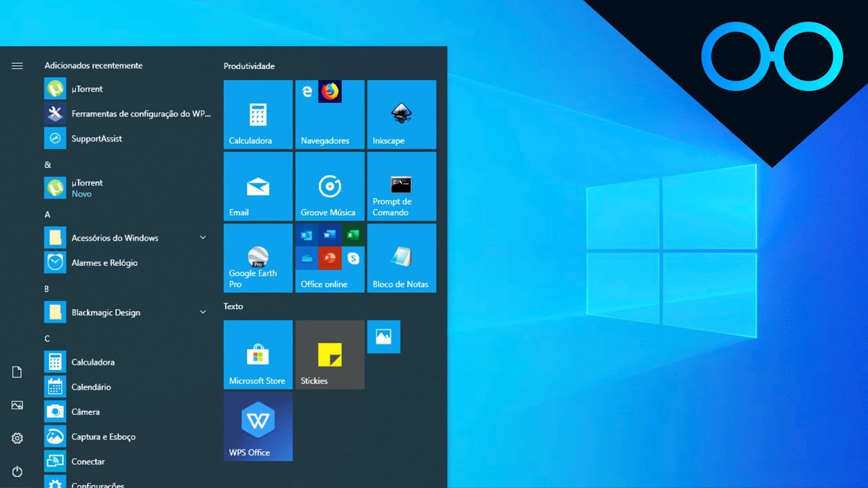Click the Texto group title
868x488 pixels.
point(233,306)
